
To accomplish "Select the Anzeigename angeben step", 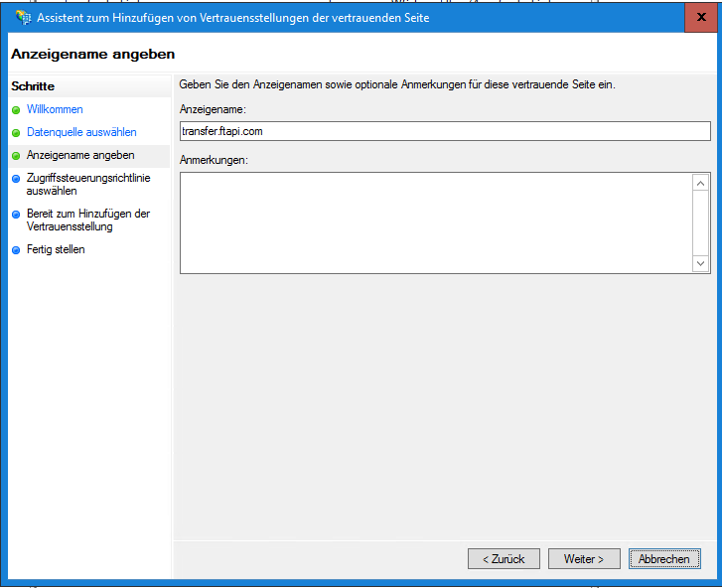I will click(x=80, y=155).
